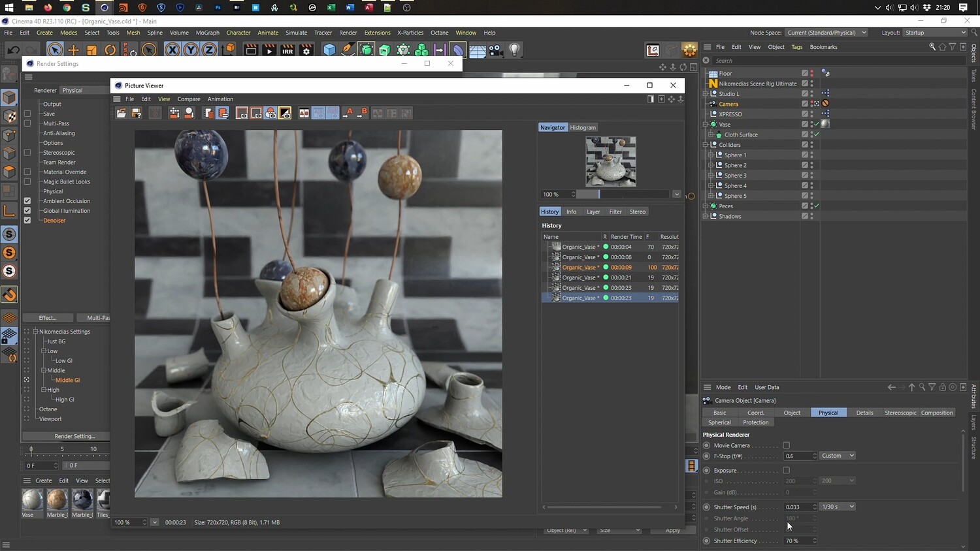
Task: Click the Set as A compare icon
Action: pos(348,114)
